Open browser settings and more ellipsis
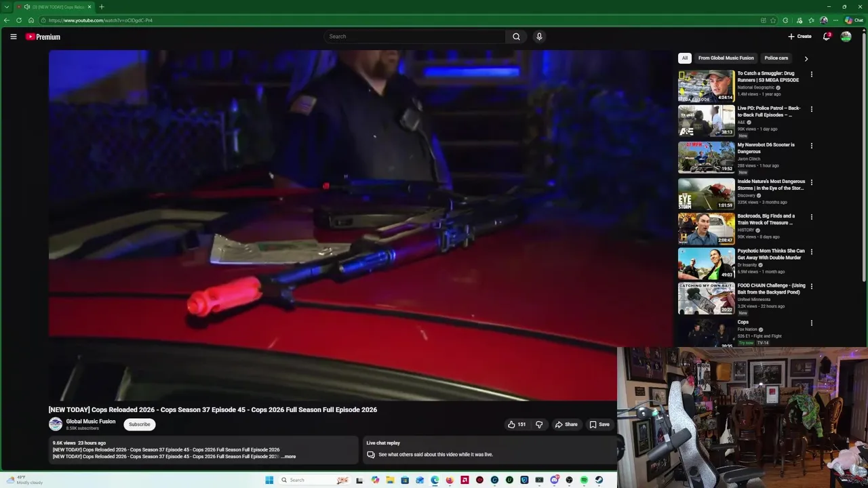This screenshot has width=868, height=488. tap(835, 20)
